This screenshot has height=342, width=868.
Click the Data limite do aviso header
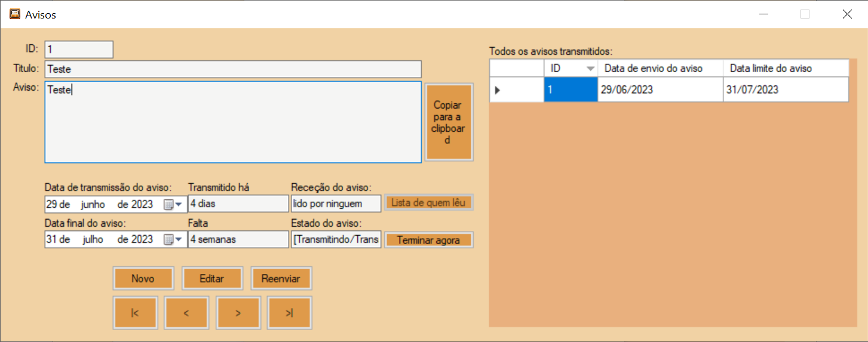click(x=786, y=69)
